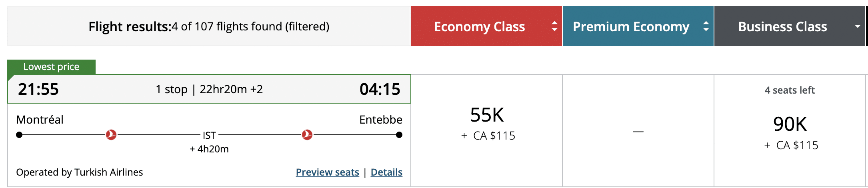Click the Entebbe destination dot on route line
This screenshot has height=188, width=868.
coord(399,135)
